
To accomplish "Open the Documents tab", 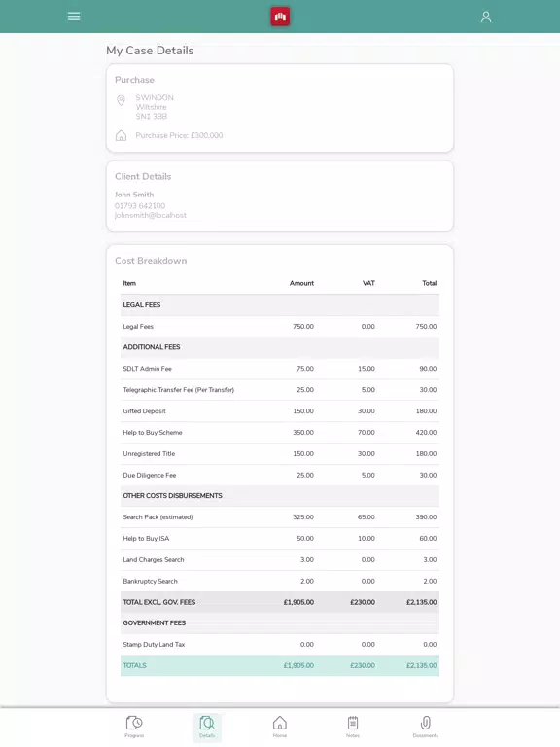I will (425, 727).
